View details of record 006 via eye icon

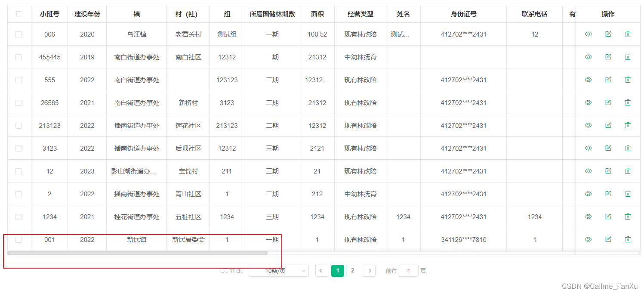point(588,34)
